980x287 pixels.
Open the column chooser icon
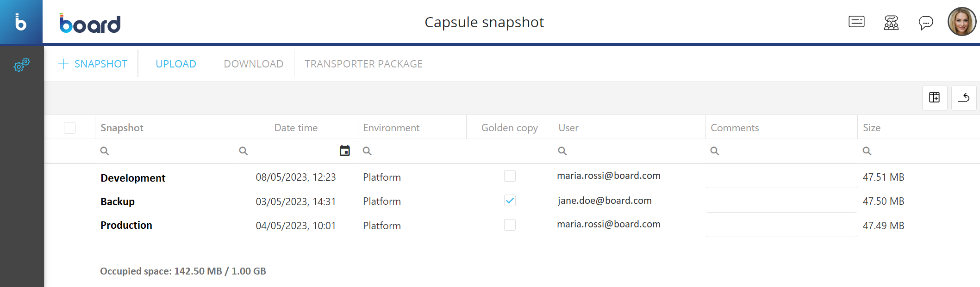pos(934,98)
